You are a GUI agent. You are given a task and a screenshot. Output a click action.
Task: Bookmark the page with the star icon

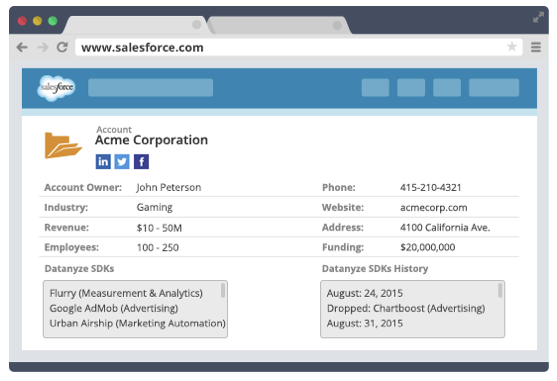512,47
